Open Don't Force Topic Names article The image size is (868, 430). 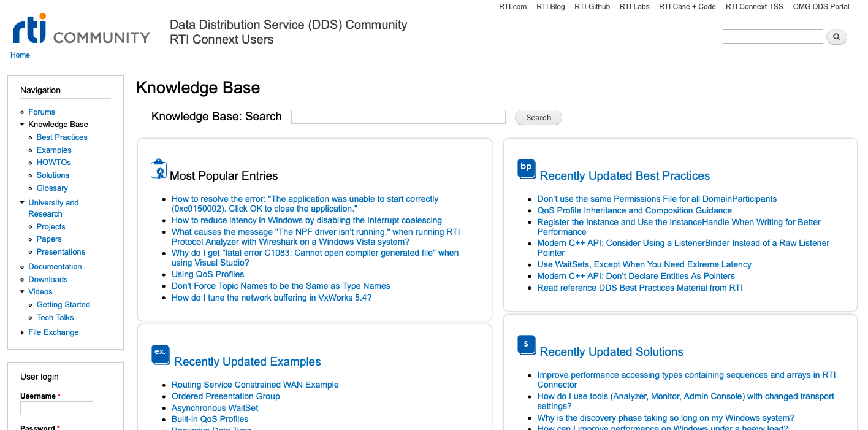click(x=281, y=286)
